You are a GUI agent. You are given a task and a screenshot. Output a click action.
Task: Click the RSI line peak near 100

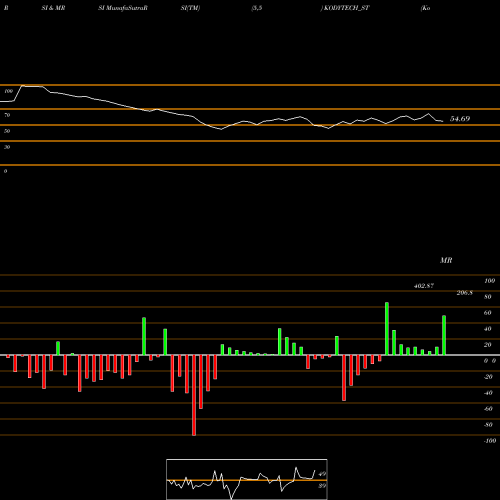pyautogui.click(x=23, y=86)
